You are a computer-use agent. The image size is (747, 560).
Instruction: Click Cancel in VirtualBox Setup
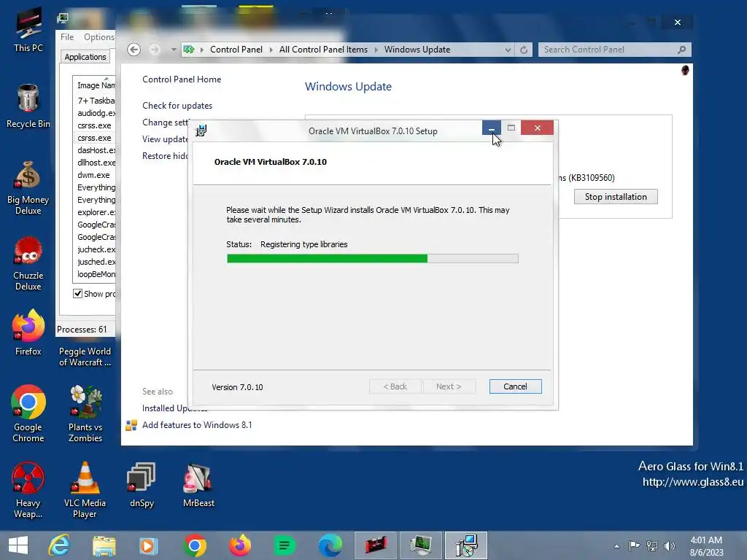[x=515, y=386]
